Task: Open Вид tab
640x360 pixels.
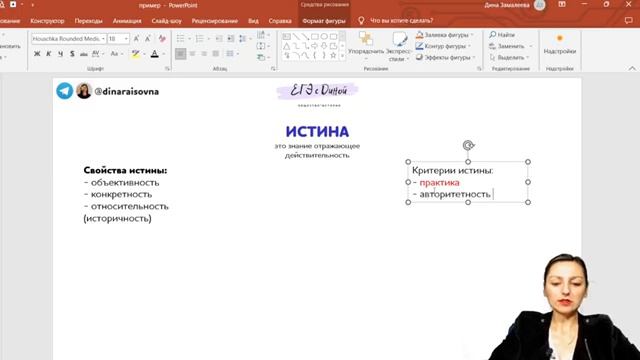Action: tap(253, 21)
